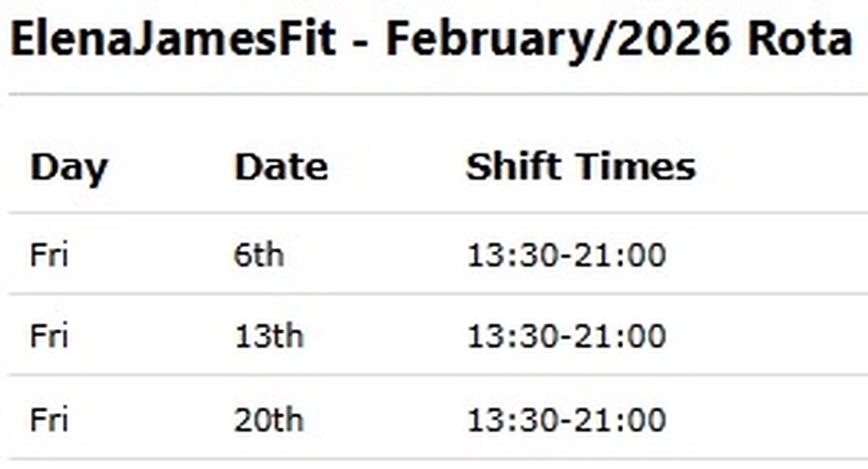Viewport: 868px width, 469px height.
Task: Click Fri in the 13th row
Action: [x=49, y=337]
